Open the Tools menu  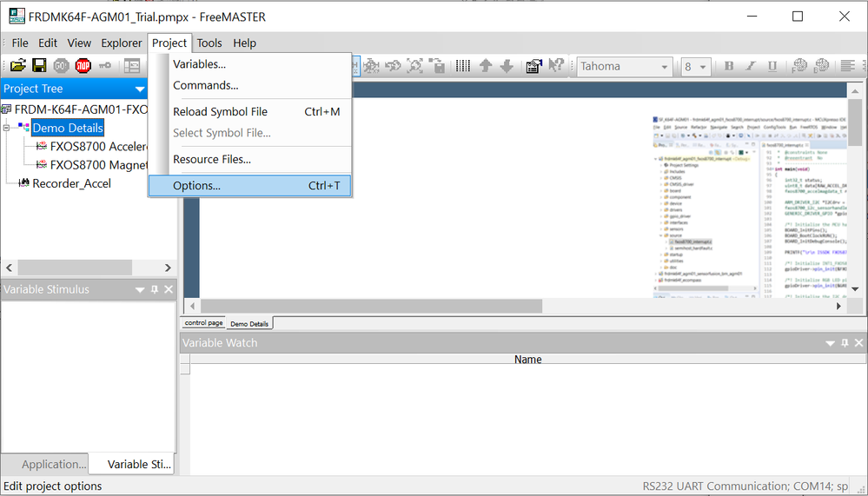click(x=209, y=43)
